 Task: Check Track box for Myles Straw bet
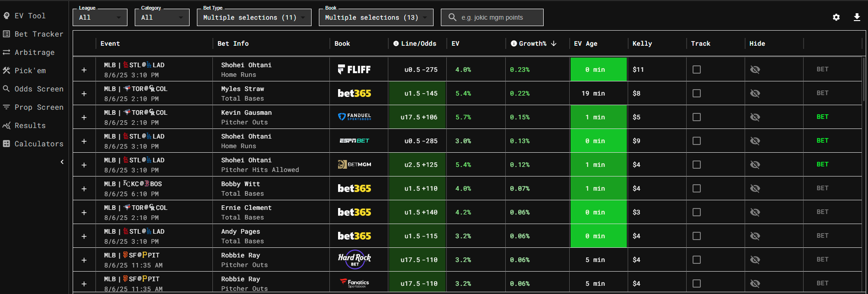point(696,93)
